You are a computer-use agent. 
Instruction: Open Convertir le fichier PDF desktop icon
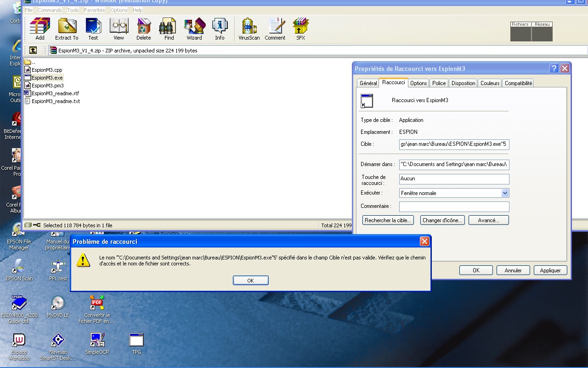coord(97,310)
